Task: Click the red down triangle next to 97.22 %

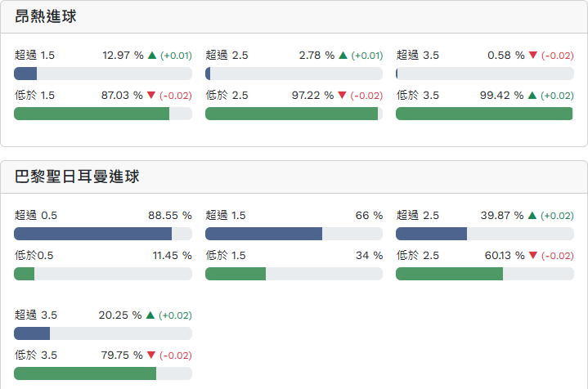Action: tap(343, 96)
